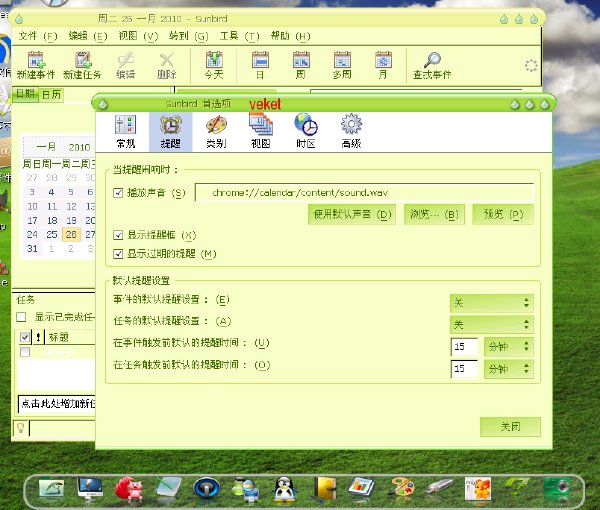Switch to the 日期 tab in sidebar
600x510 pixels.
pos(25,94)
